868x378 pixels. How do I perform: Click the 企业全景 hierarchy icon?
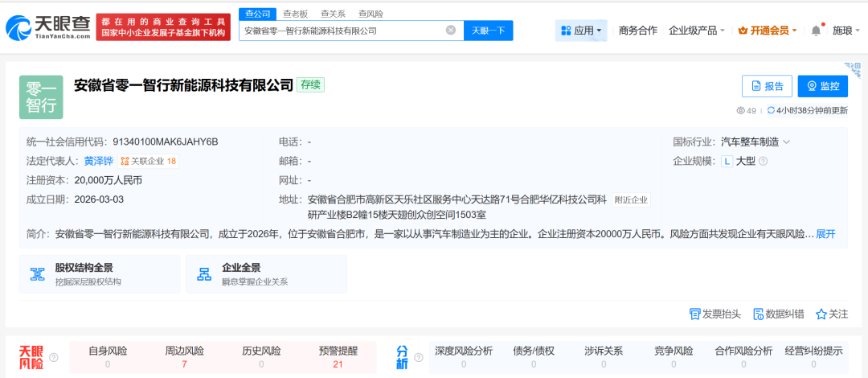(205, 273)
